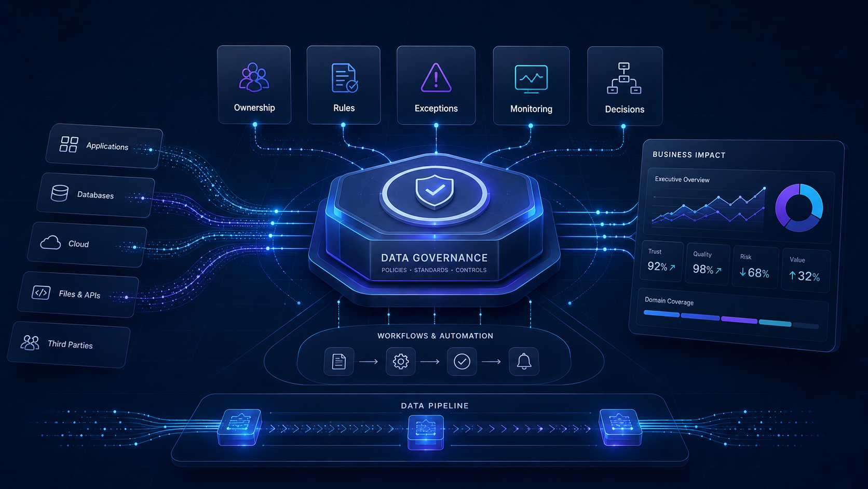The height and width of the screenshot is (489, 868).
Task: Select the workflow gear settings icon
Action: coord(400,361)
